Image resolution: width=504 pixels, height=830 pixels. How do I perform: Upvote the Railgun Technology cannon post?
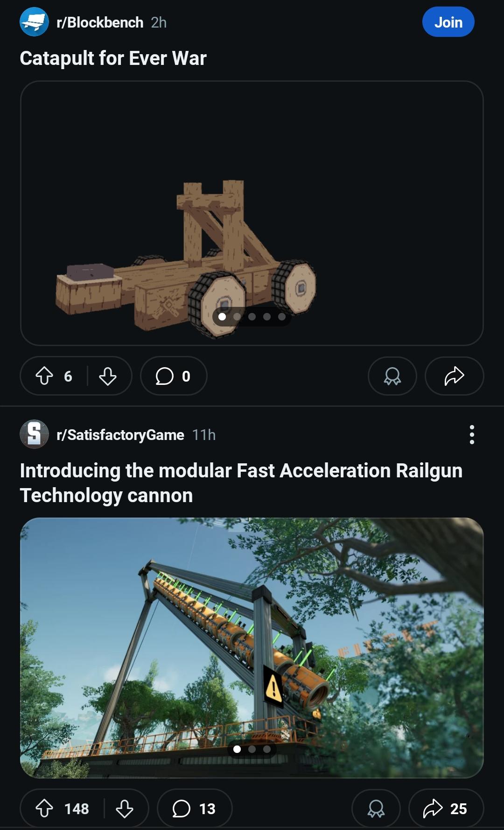(44, 809)
